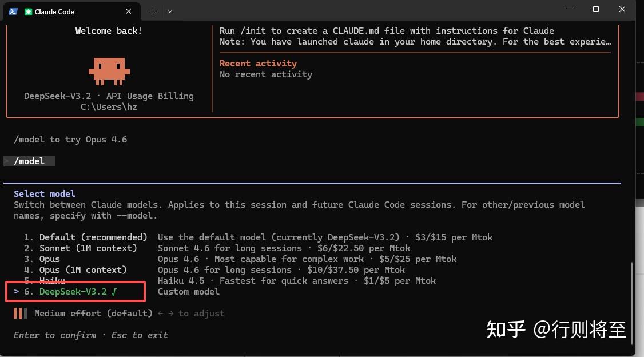The image size is (644, 357).
Task: Minimize the terminal window
Action: (x=570, y=9)
